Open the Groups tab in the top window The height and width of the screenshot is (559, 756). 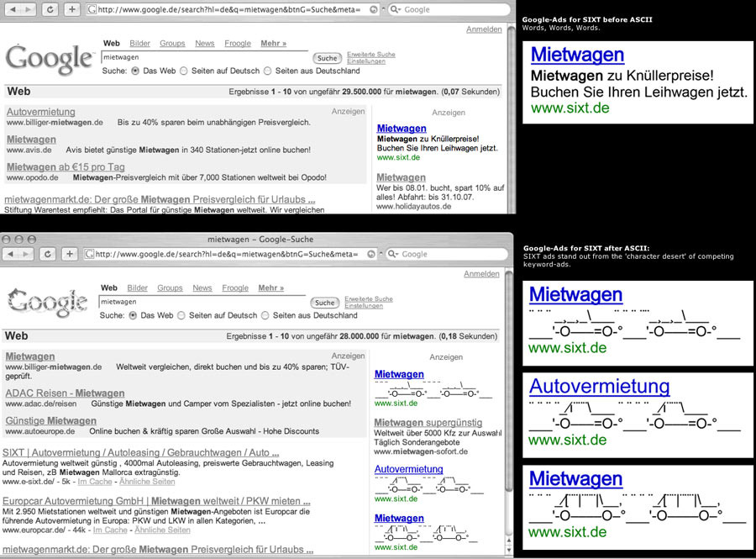(x=172, y=44)
